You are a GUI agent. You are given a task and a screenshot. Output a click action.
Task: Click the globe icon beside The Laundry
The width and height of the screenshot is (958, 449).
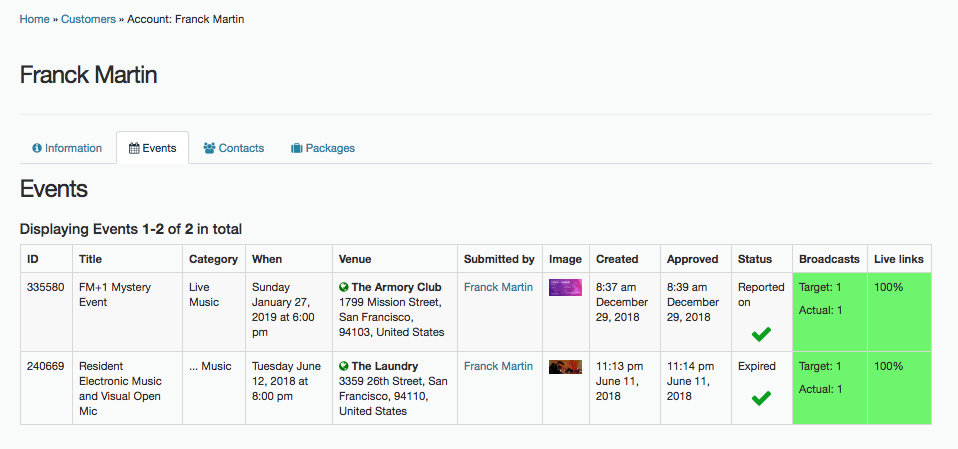[343, 367]
